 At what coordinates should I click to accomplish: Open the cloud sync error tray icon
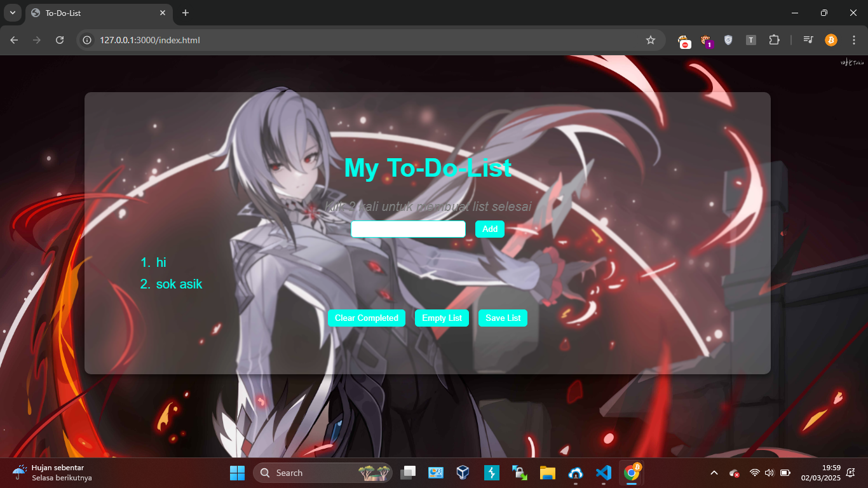[x=734, y=473]
